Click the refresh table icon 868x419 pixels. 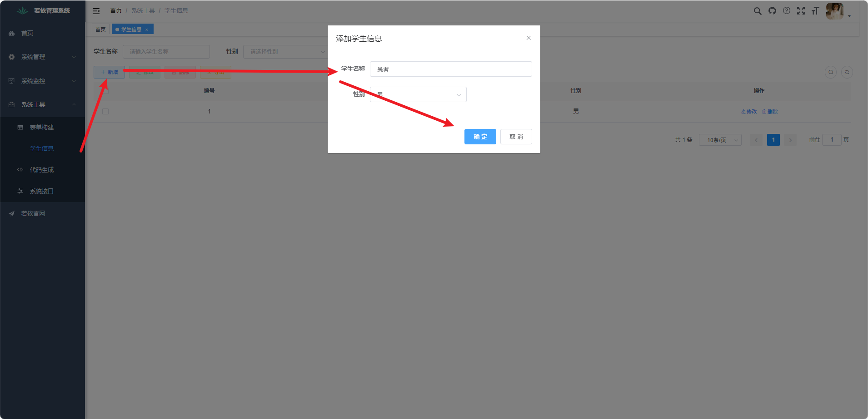click(847, 72)
